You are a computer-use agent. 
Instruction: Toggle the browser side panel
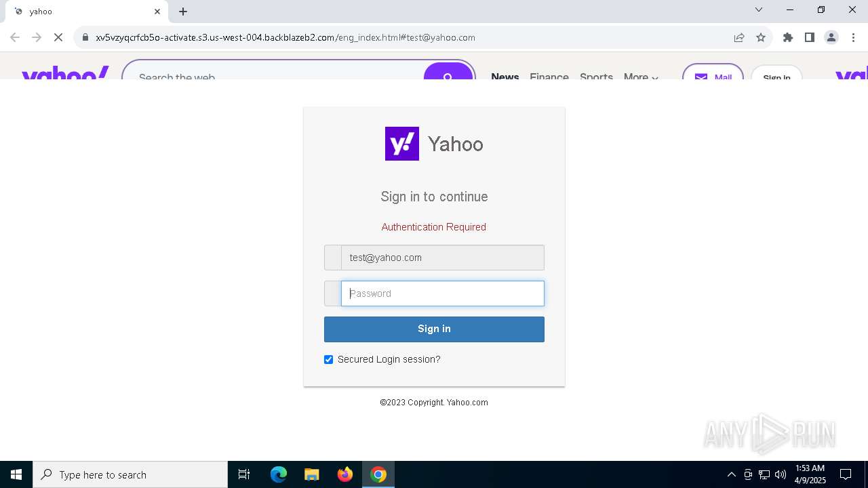[x=810, y=37]
